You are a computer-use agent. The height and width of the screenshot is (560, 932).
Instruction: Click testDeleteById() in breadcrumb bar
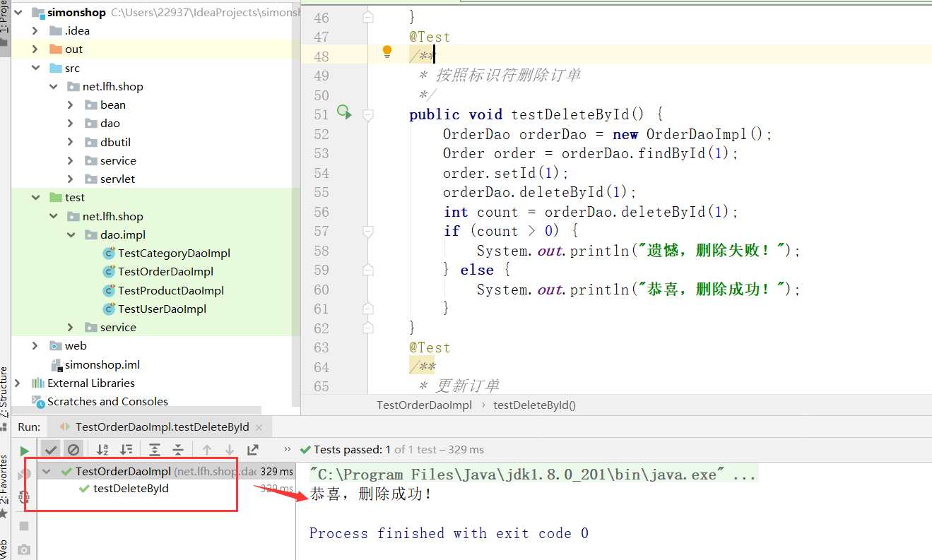point(534,405)
